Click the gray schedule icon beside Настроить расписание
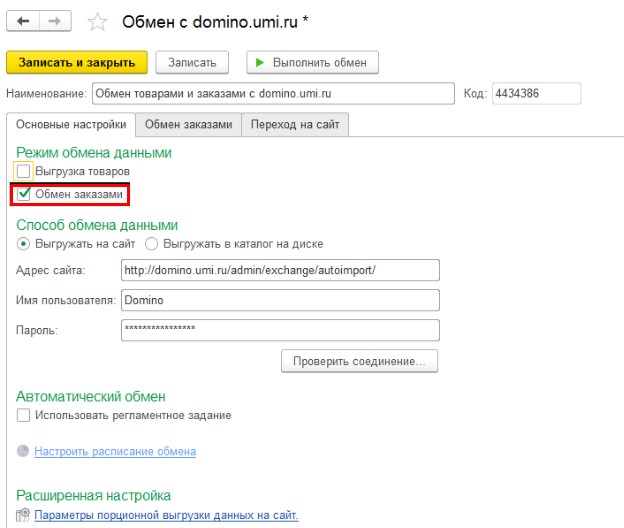 coord(23,451)
